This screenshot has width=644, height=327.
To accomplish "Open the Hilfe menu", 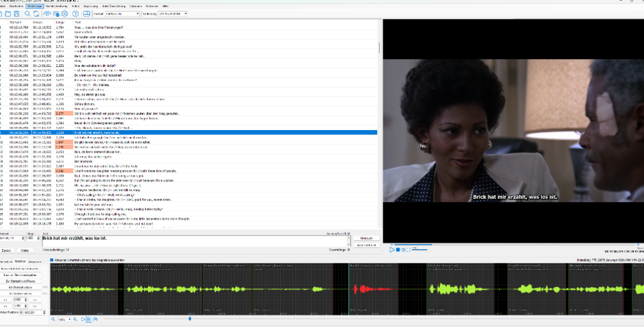I will 166,6.
